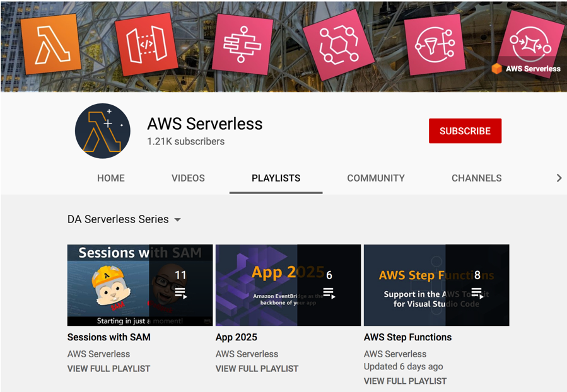
Task: View full playlist for AWS Step Functions
Action: 406,381
